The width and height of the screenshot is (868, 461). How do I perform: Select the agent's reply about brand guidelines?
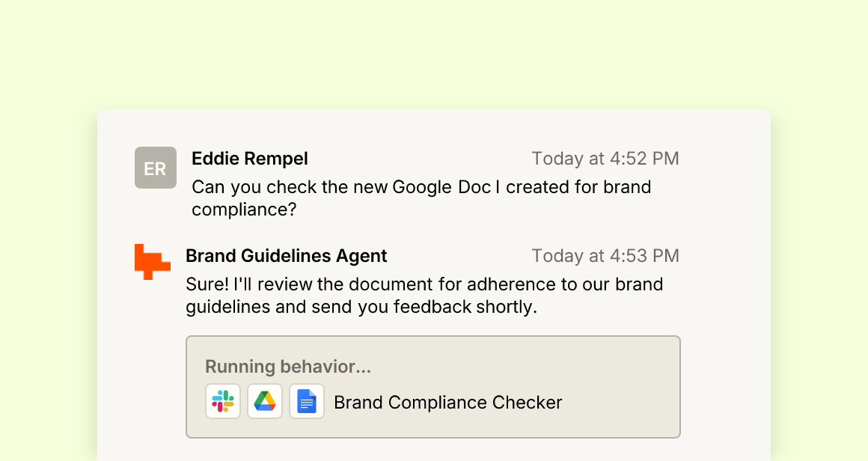tap(424, 296)
